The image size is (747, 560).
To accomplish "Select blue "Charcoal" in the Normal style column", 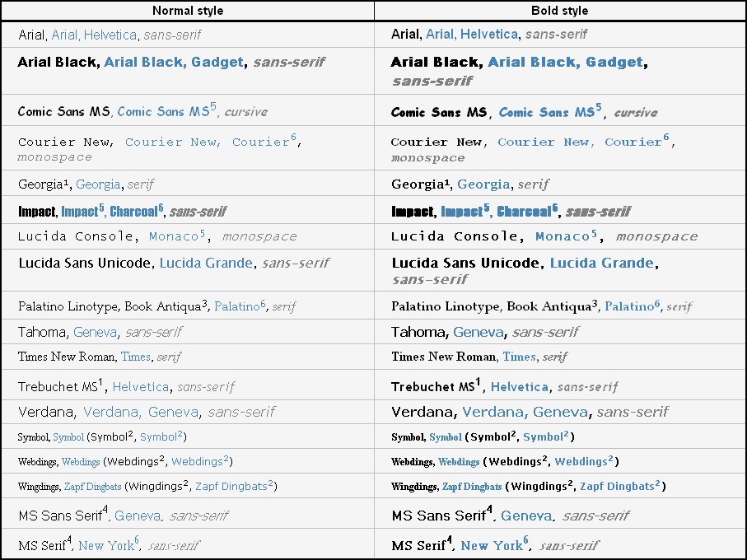I will pyautogui.click(x=134, y=212).
